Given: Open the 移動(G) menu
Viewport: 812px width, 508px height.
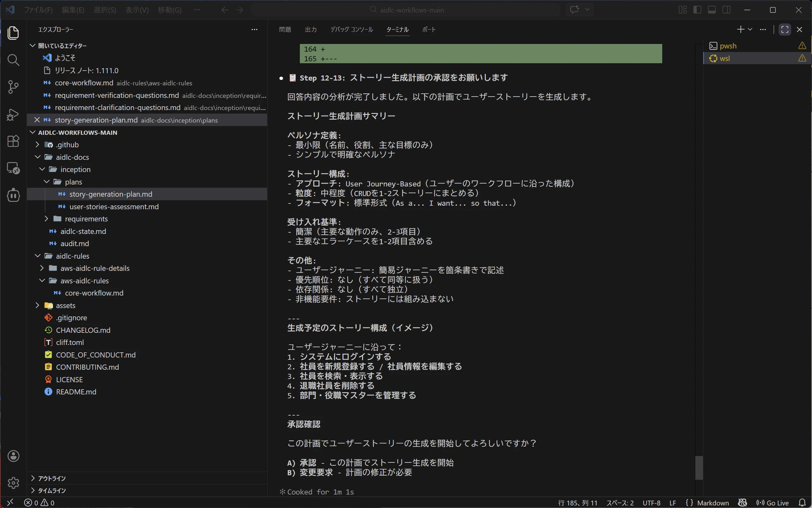Looking at the screenshot, I should pyautogui.click(x=170, y=10).
